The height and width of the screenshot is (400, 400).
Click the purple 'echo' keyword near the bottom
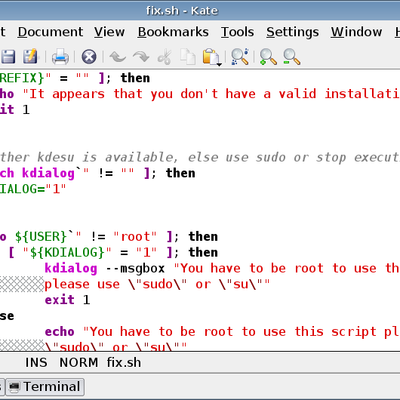[60, 332]
